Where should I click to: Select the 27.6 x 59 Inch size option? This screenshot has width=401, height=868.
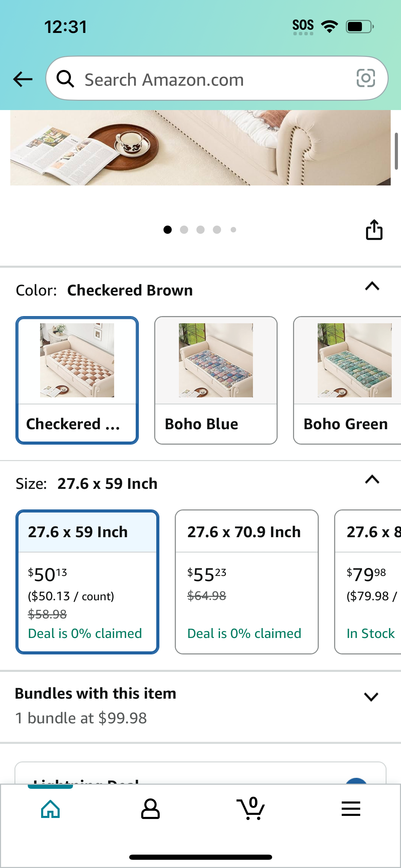pos(87,582)
